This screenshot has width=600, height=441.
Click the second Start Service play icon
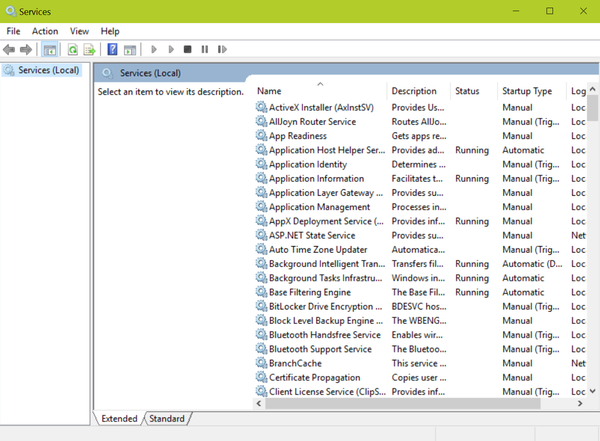click(x=171, y=49)
